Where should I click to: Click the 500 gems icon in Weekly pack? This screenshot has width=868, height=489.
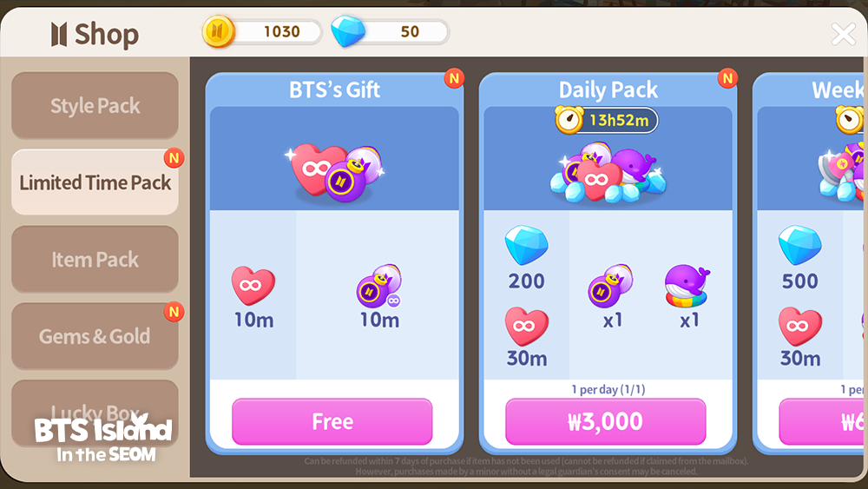tap(800, 245)
